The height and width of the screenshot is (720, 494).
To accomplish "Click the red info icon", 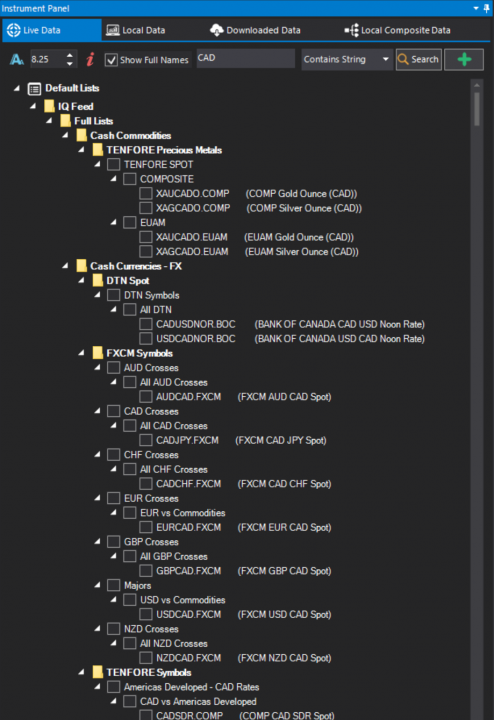I will [90, 59].
